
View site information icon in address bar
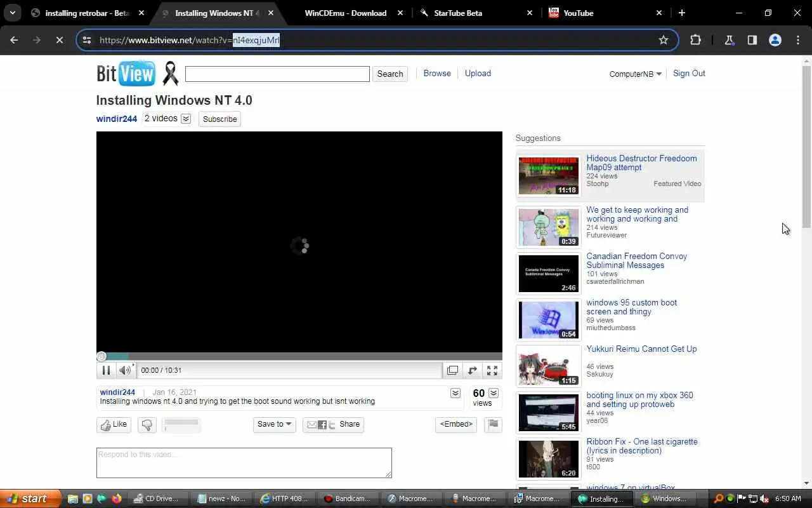[87, 40]
